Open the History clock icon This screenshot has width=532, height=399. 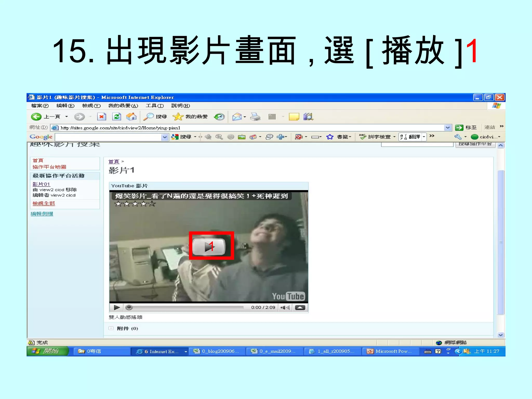click(219, 117)
